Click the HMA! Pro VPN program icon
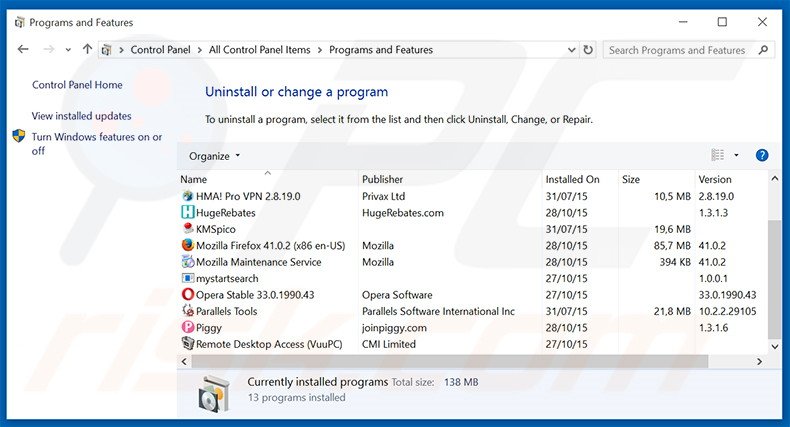The image size is (790, 427). point(187,196)
